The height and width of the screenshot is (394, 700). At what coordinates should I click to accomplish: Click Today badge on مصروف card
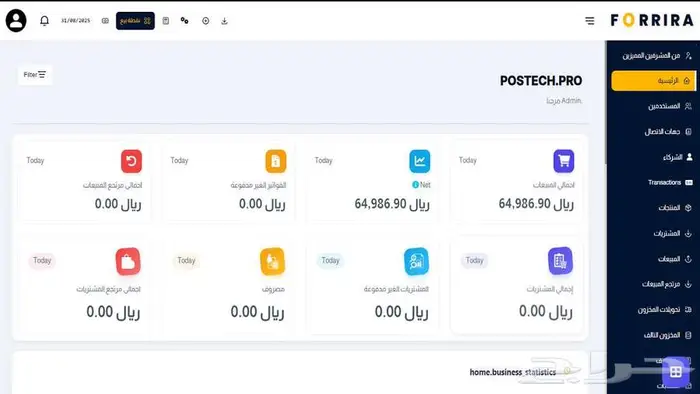coord(186,260)
